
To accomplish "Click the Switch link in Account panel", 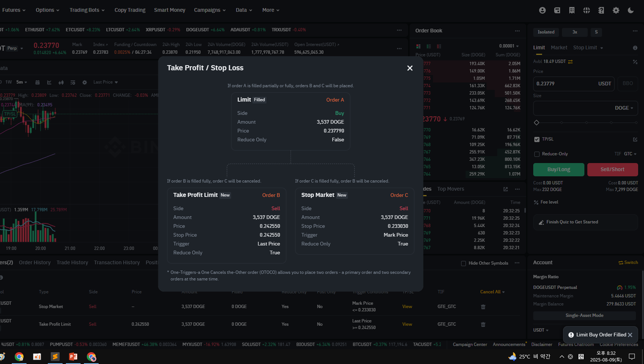I will coord(628,262).
